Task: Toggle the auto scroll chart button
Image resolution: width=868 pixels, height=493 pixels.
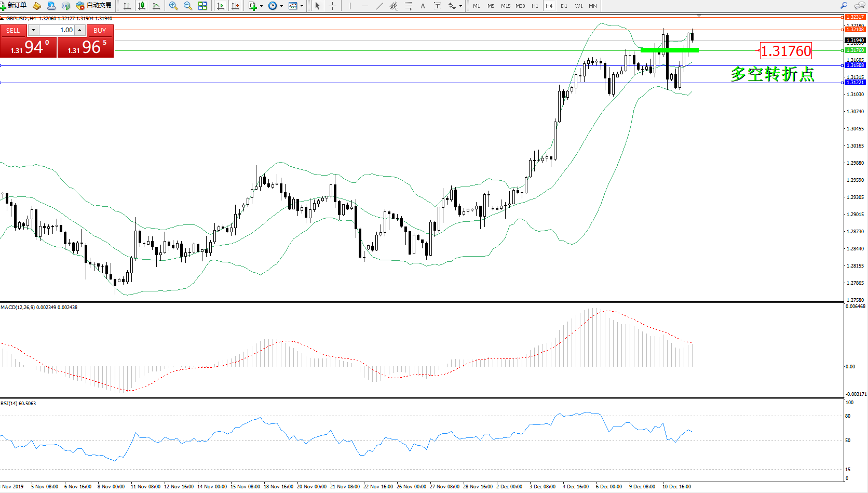Action: click(221, 6)
